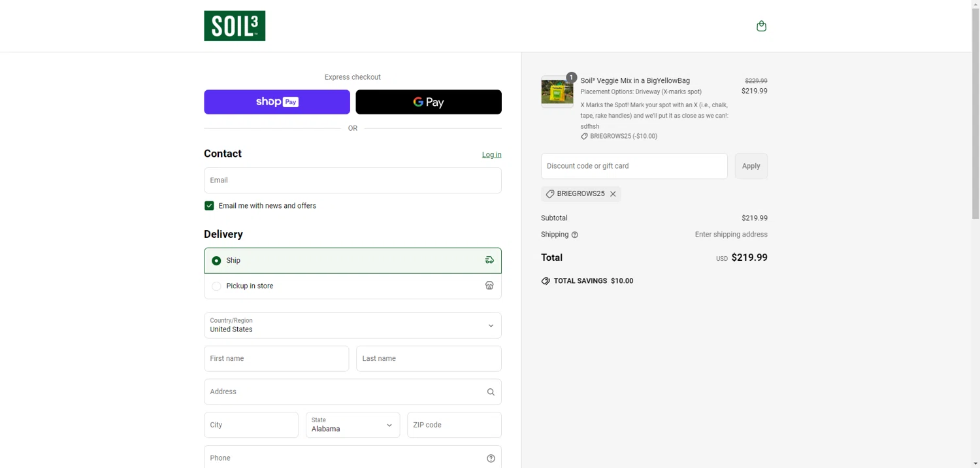Select the Ship delivery option
980x468 pixels.
click(x=353, y=260)
